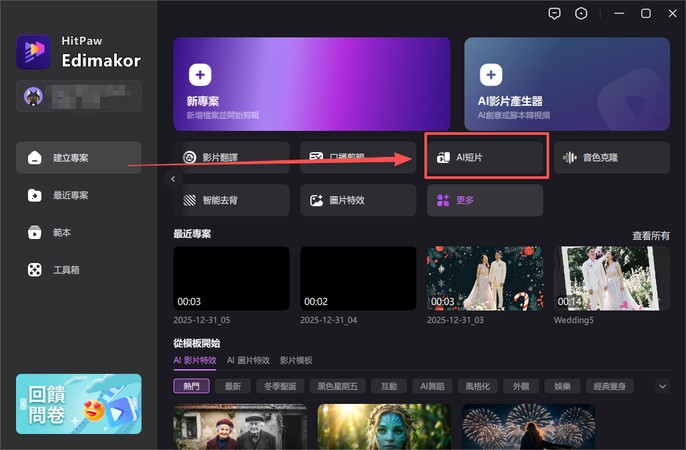Open the Wedding5 project thumbnail
This screenshot has width=686, height=450.
[x=612, y=278]
